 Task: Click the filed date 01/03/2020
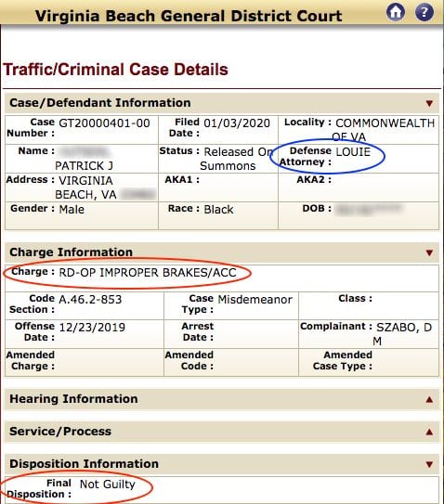coord(237,123)
